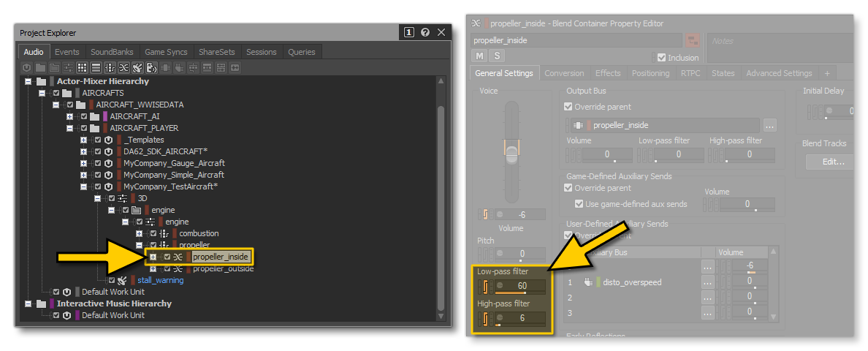The height and width of the screenshot is (351, 868).
Task: Click the virtual folder icon beside engine
Action: [x=136, y=210]
